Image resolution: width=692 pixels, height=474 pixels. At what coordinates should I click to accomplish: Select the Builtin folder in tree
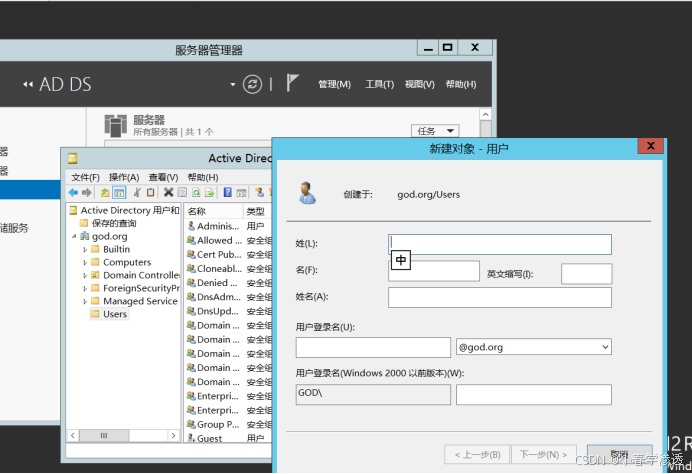click(111, 249)
